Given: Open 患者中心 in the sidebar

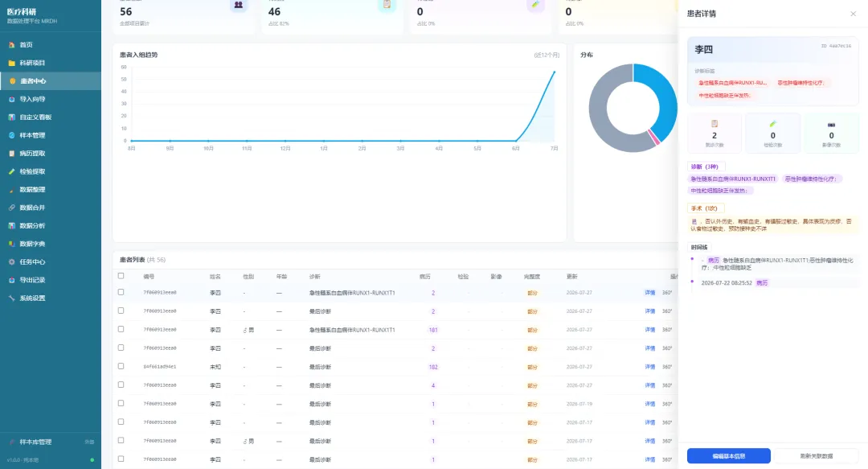Looking at the screenshot, I should click(x=51, y=81).
